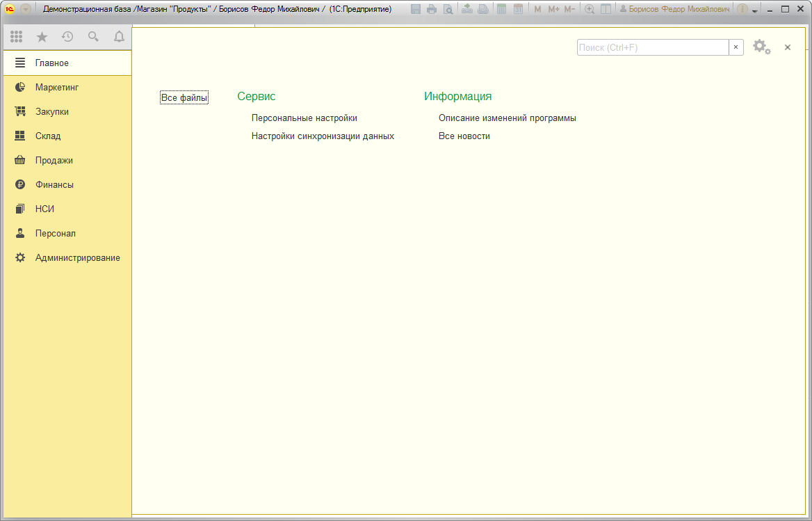Open the Все новости link
This screenshot has height=521, width=812.
[464, 136]
